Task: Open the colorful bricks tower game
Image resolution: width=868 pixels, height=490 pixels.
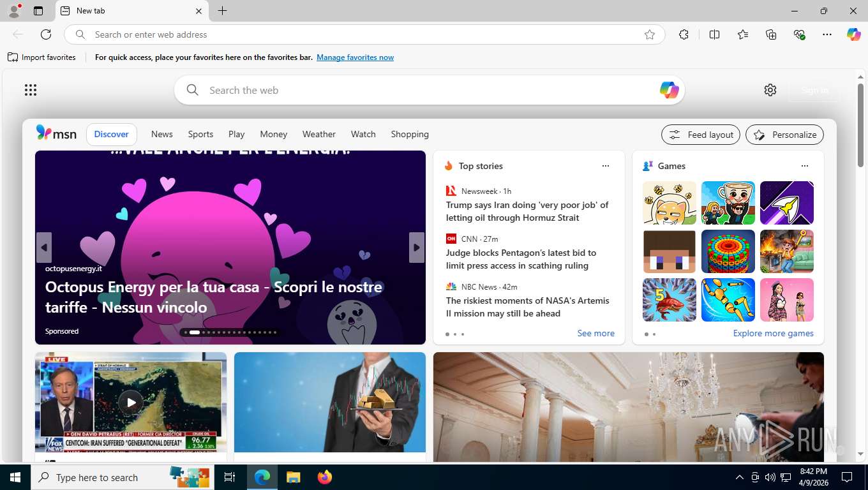Action: pos(728,251)
